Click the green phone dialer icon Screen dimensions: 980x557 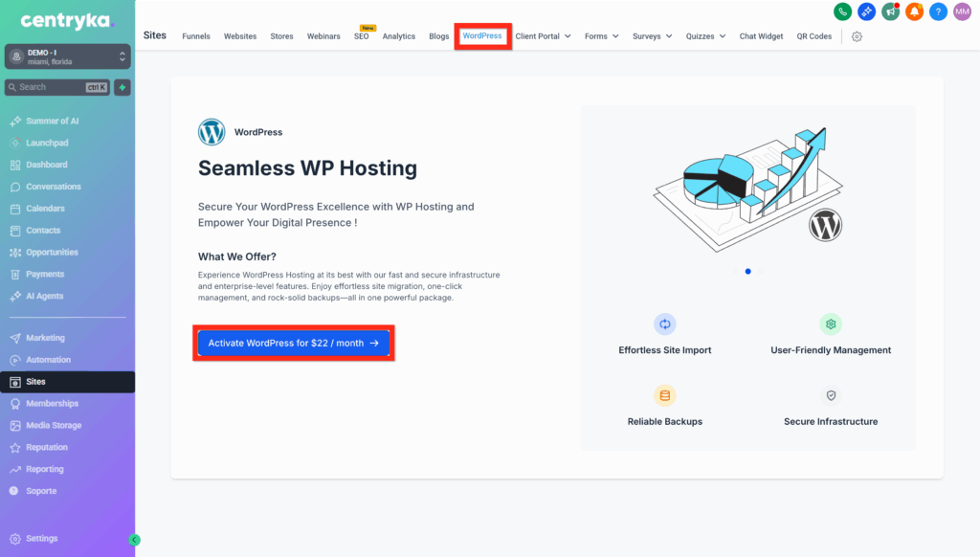pos(842,11)
